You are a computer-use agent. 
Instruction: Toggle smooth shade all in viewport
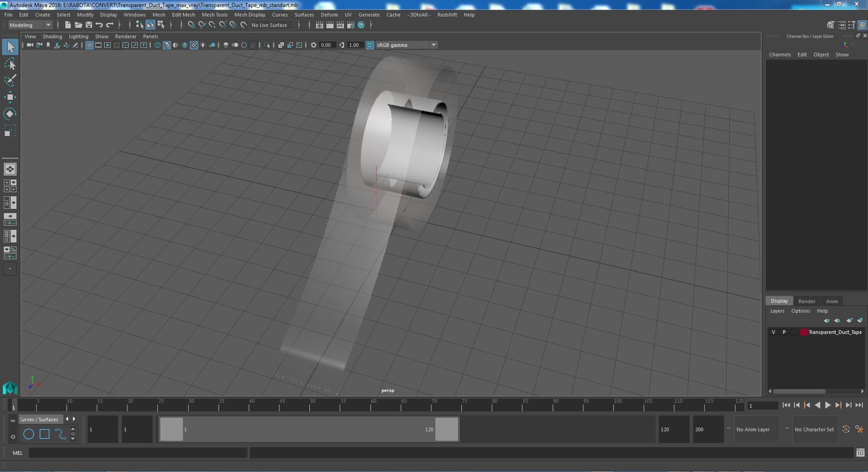[166, 45]
